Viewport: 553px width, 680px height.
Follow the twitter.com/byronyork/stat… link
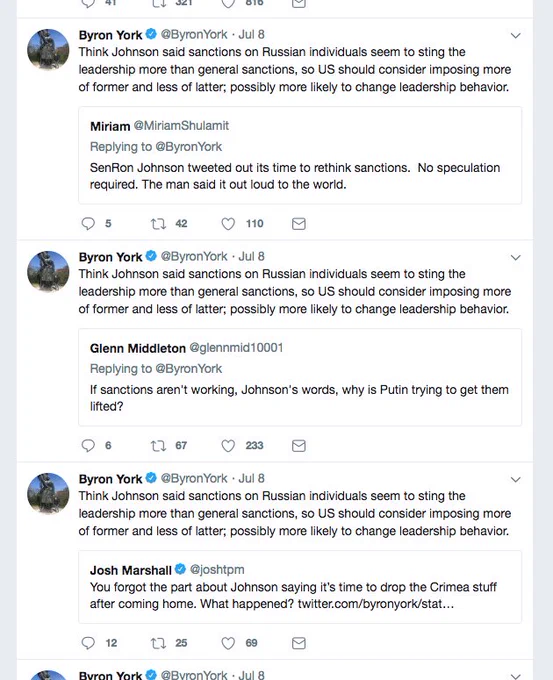(x=376, y=604)
